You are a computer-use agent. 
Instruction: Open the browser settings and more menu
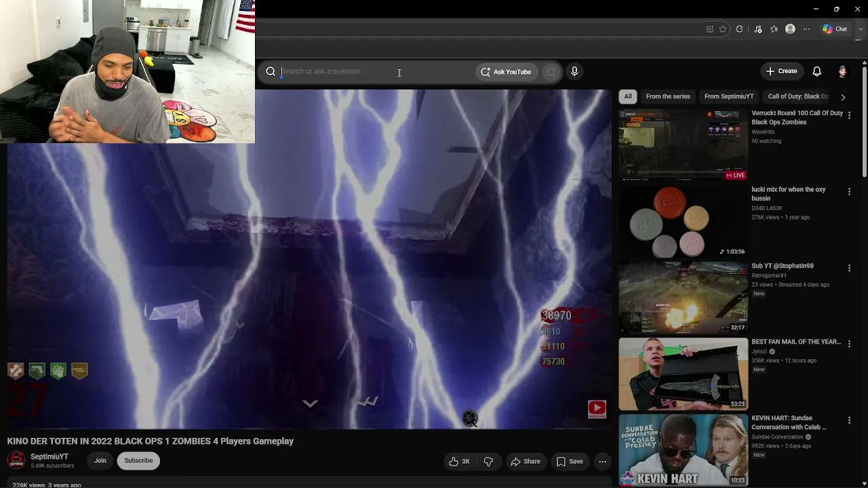click(x=806, y=29)
